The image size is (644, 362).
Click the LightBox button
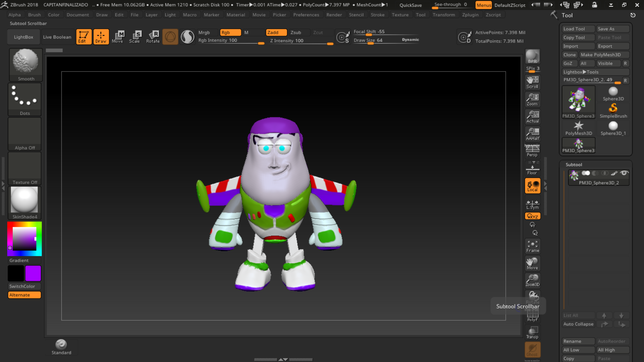coord(23,37)
